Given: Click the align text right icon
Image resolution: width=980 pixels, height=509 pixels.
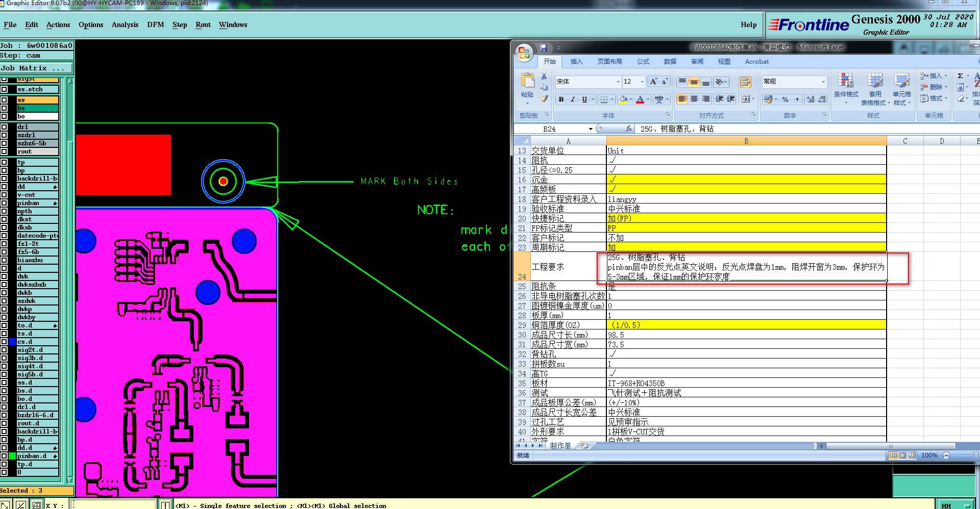Looking at the screenshot, I should tap(706, 99).
